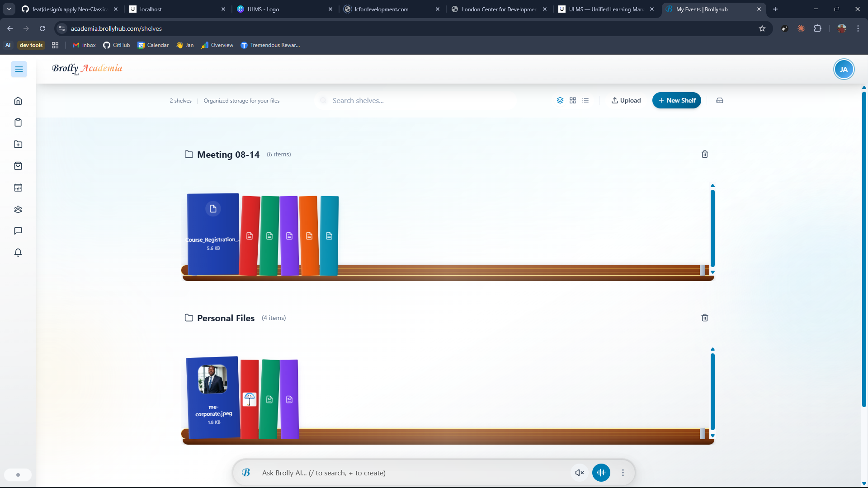Start voice input with waveform button

pos(601,473)
